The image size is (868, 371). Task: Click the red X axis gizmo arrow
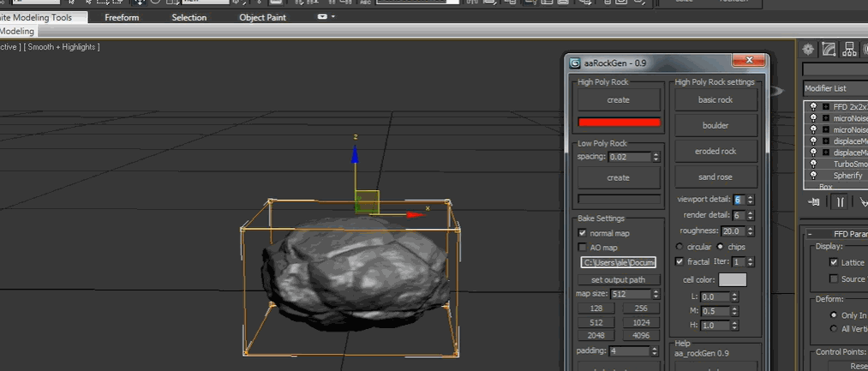pyautogui.click(x=416, y=214)
